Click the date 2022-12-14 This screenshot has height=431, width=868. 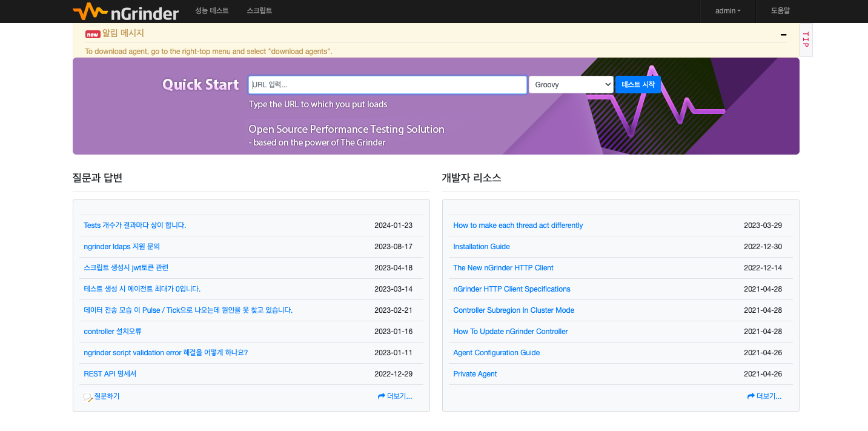(763, 268)
